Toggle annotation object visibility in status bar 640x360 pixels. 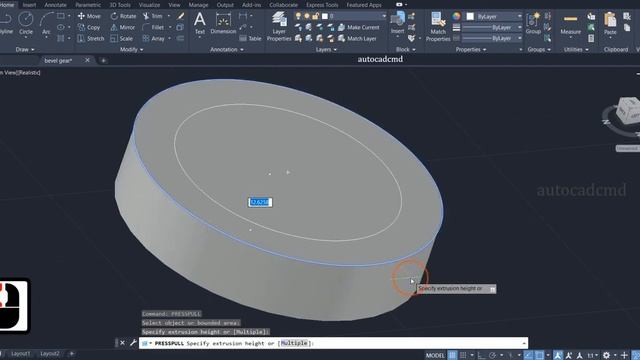pos(558,355)
